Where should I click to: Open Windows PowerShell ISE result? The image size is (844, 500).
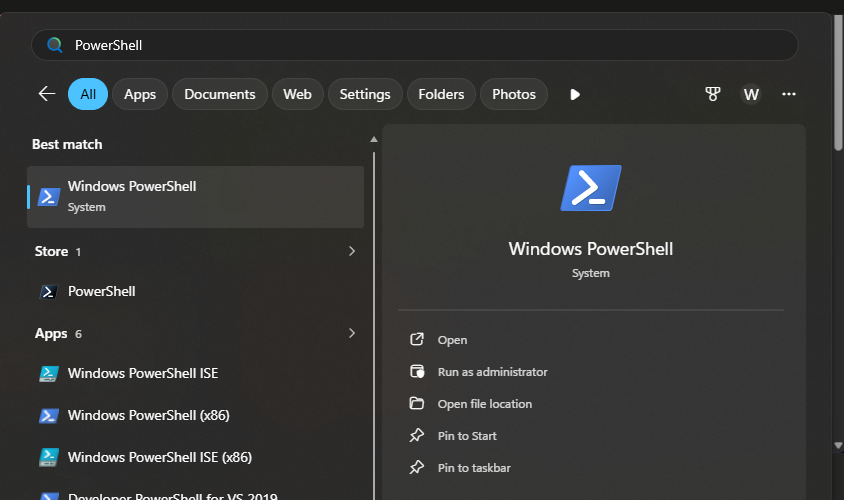(x=195, y=373)
